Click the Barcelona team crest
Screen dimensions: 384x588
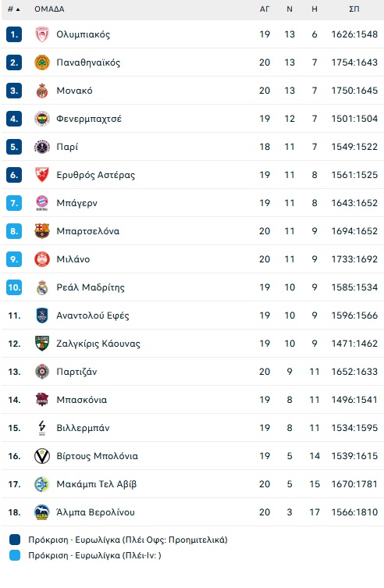point(42,231)
